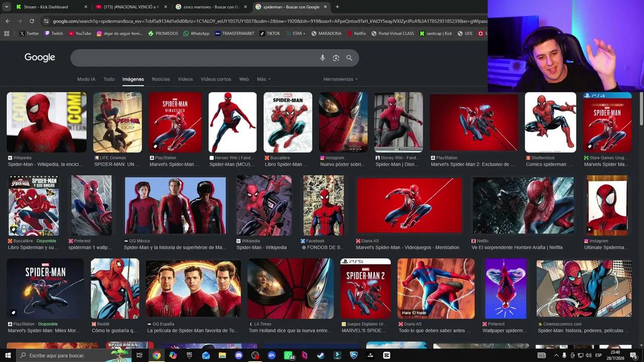Switch to crocs marrones search tab
The height and width of the screenshot is (362, 644).
pos(211,7)
